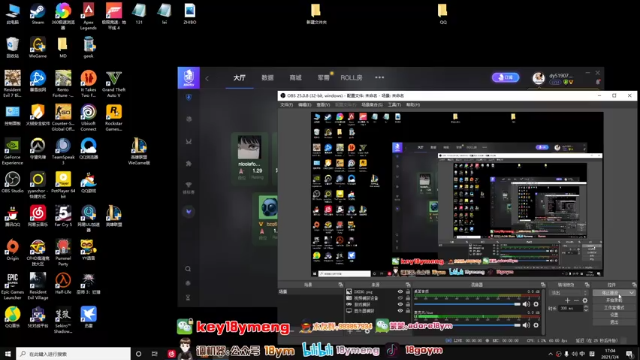Screen dimensions: 640x360
Task: Click OBS studio mode button
Action: 614,307
